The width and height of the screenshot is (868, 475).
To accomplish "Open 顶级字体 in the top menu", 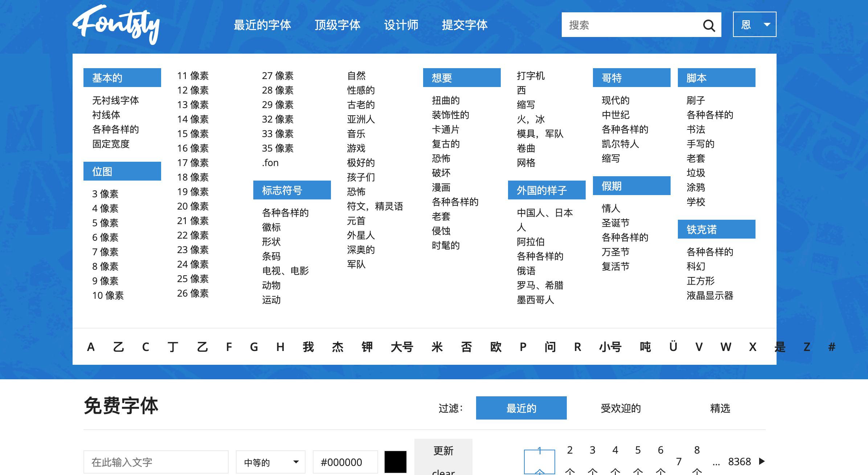I will click(x=337, y=25).
